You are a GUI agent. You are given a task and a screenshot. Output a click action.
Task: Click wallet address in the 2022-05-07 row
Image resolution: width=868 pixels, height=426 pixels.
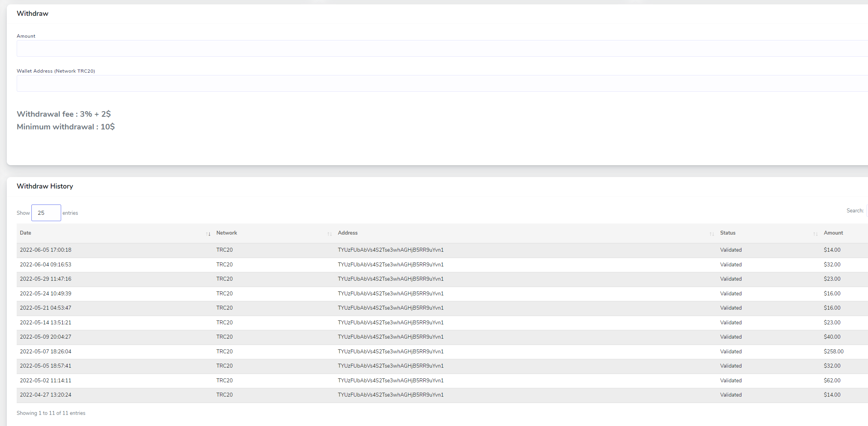pyautogui.click(x=391, y=351)
